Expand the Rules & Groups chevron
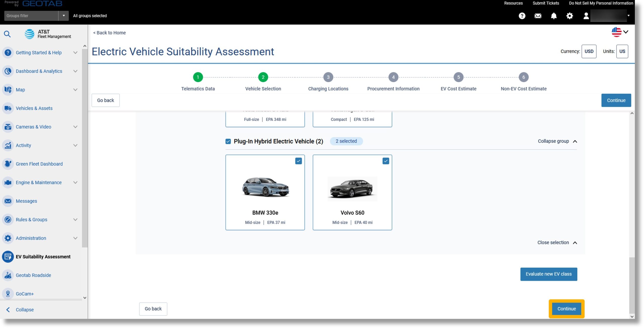 pyautogui.click(x=75, y=220)
